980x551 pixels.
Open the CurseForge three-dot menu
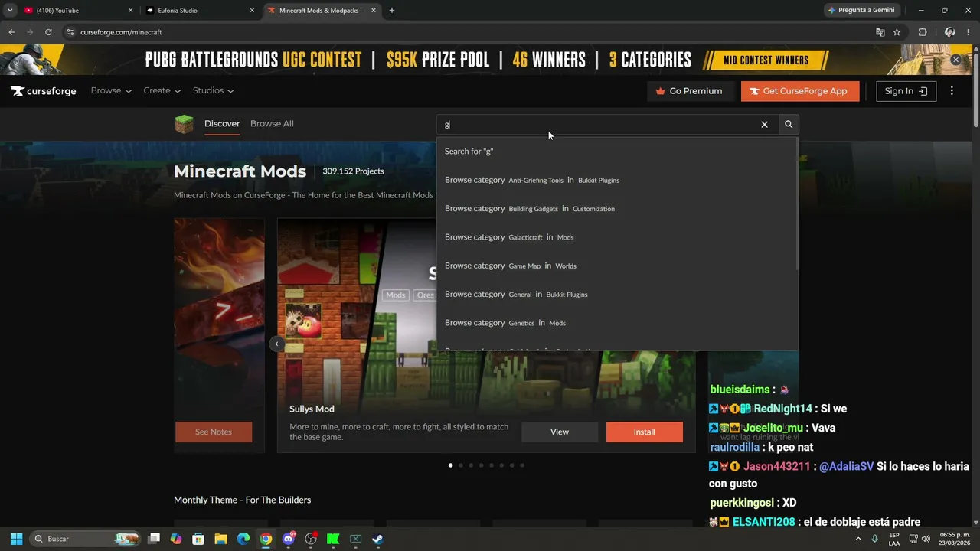[x=952, y=91]
